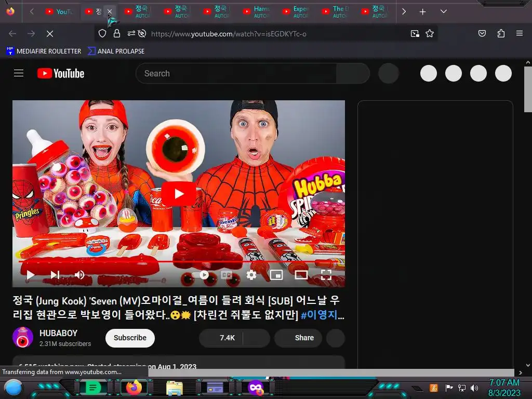Viewport: 532px width, 399px height.
Task: Go to YouTube home via logo
Action: (x=61, y=73)
